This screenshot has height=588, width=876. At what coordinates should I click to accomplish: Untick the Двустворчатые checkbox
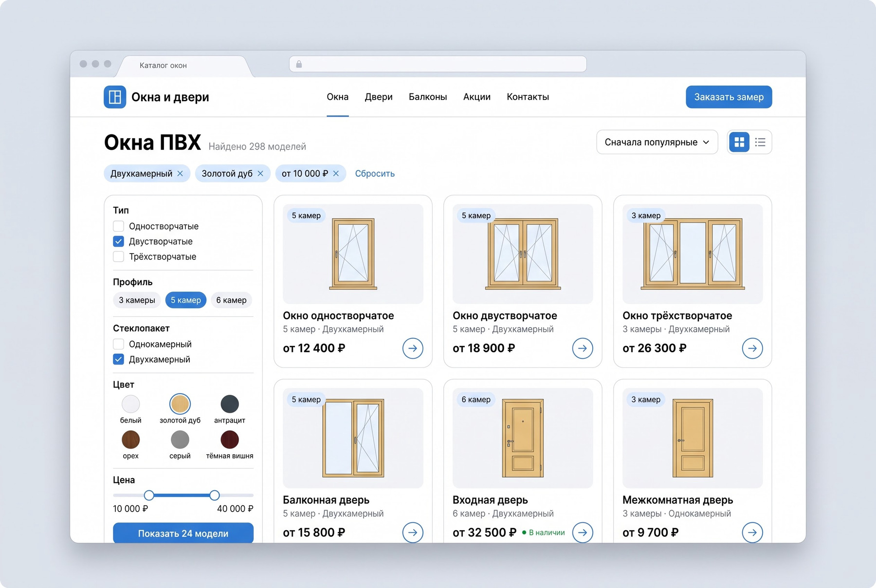(x=118, y=241)
